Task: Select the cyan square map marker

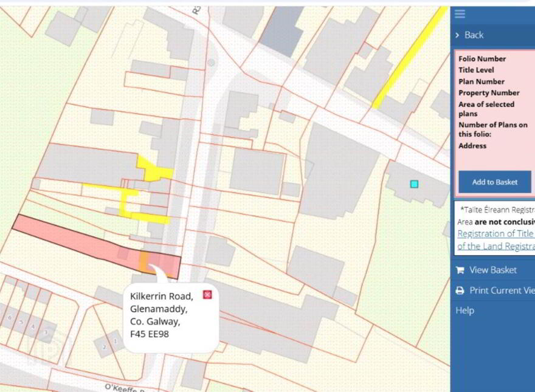Action: pyautogui.click(x=414, y=184)
